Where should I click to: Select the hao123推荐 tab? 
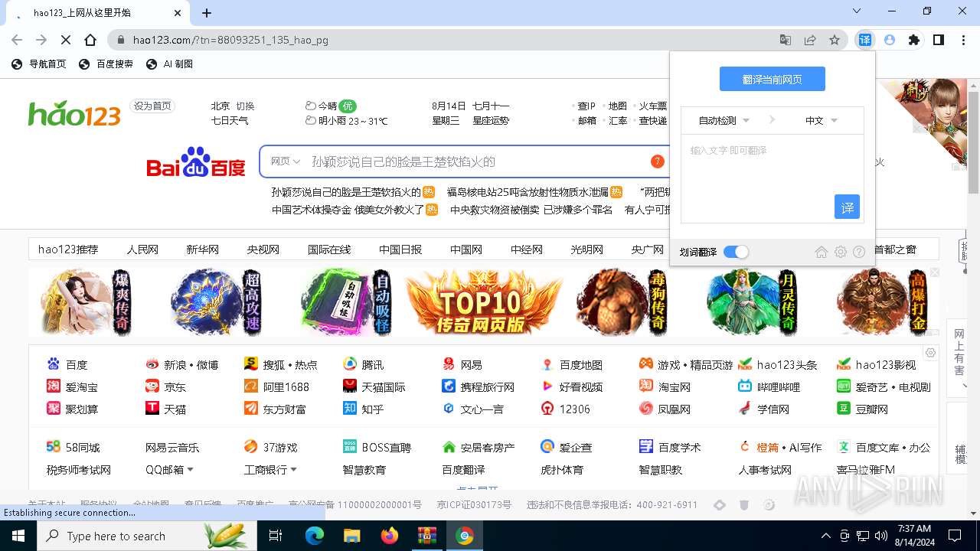click(x=68, y=249)
